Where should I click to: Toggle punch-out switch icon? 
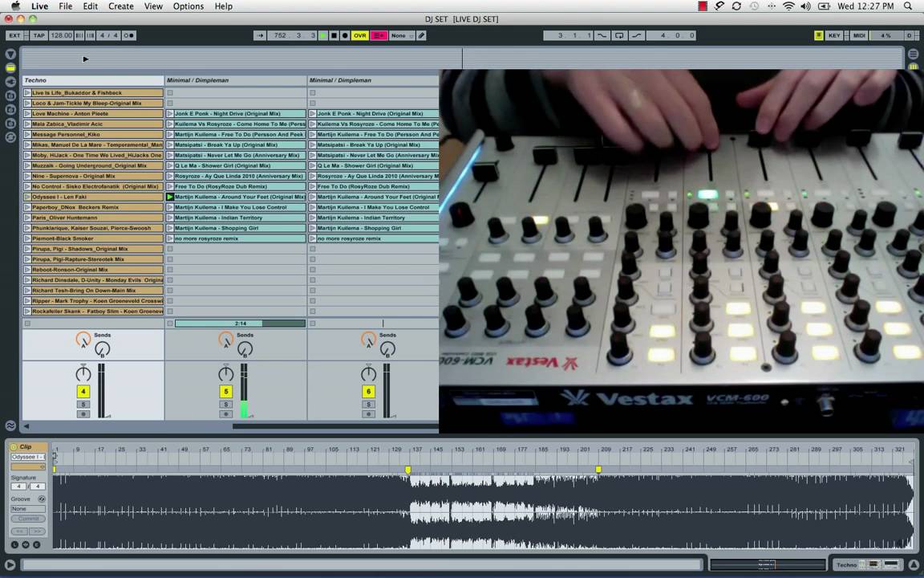pos(637,35)
